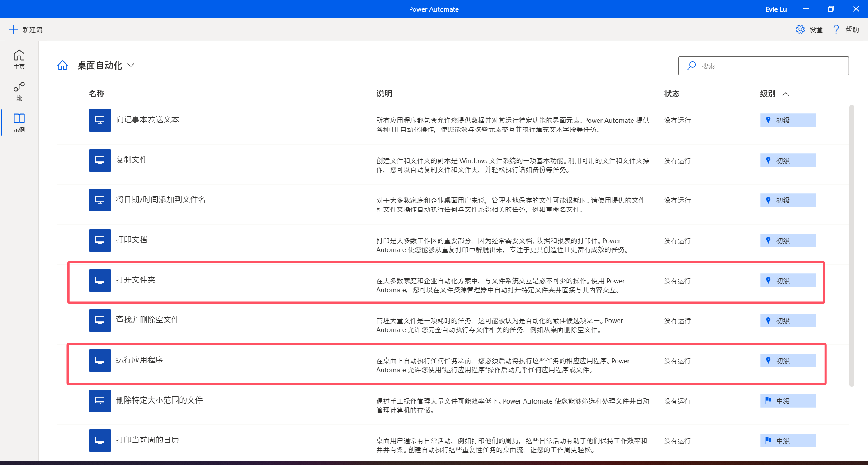Click the flow icon for 打印当前周的日历

[x=100, y=441]
